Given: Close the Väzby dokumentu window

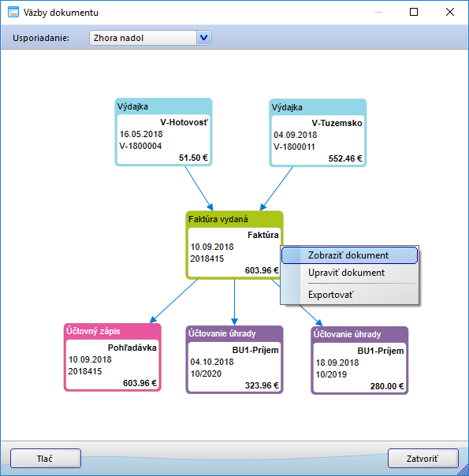Looking at the screenshot, I should [x=450, y=12].
